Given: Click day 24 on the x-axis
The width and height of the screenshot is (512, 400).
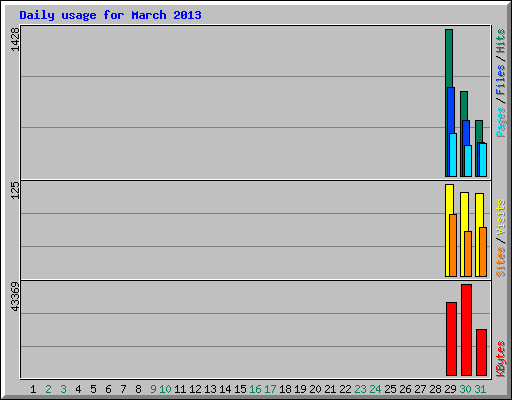Looking at the screenshot, I should tap(375, 389).
